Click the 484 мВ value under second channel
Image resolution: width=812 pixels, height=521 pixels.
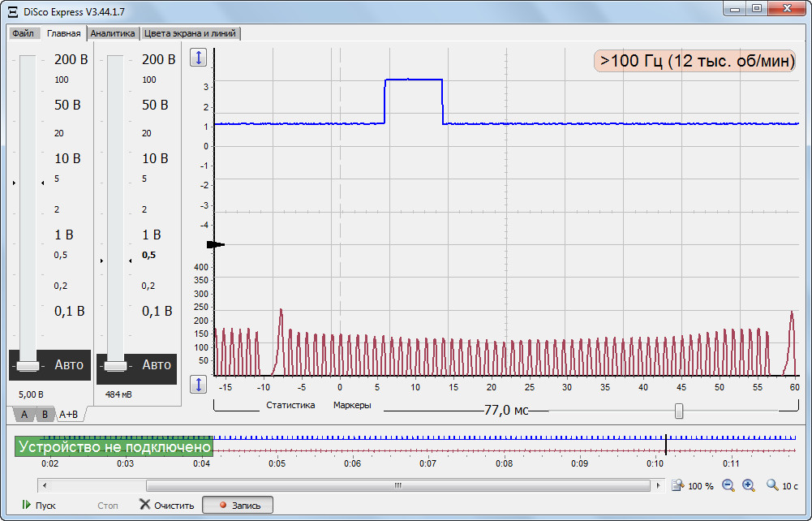(118, 394)
